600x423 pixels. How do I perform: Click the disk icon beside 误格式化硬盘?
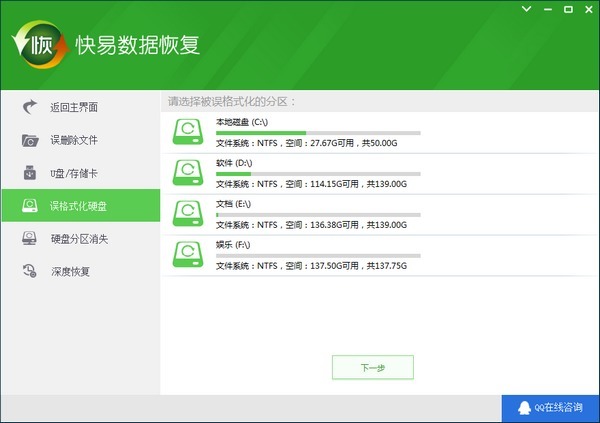pyautogui.click(x=30, y=206)
